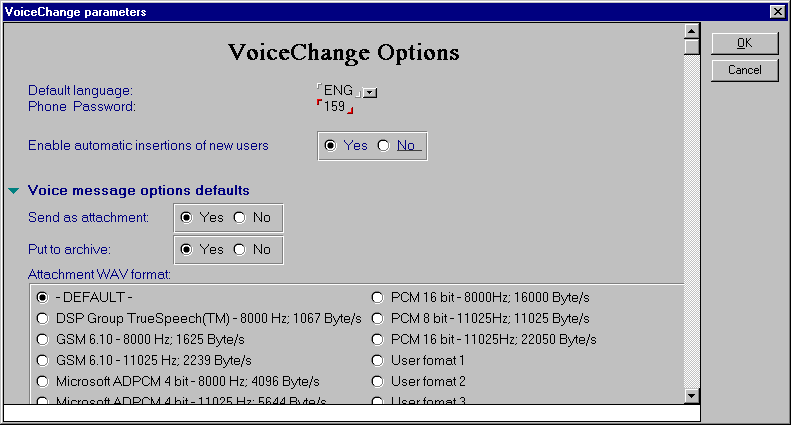Screen dimensions: 791x425
Task: Choose the - DEFAULT - WAV format
Action: pos(42,298)
